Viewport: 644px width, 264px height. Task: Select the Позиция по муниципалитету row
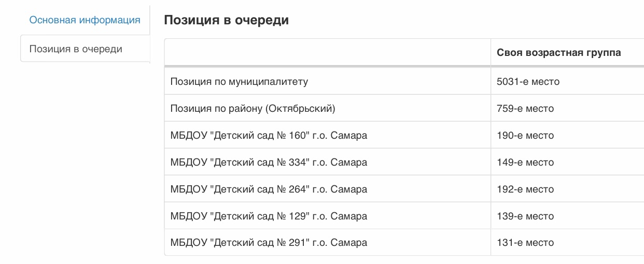(x=404, y=81)
